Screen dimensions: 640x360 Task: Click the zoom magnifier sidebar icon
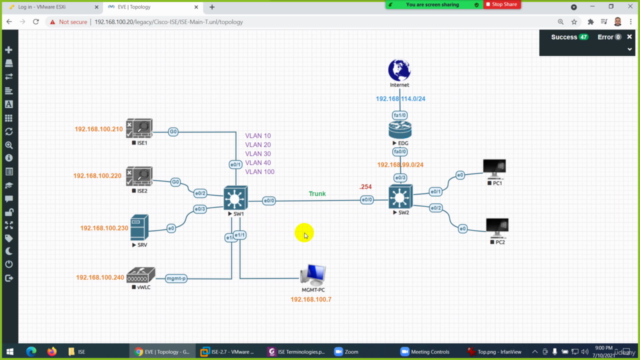click(9, 145)
